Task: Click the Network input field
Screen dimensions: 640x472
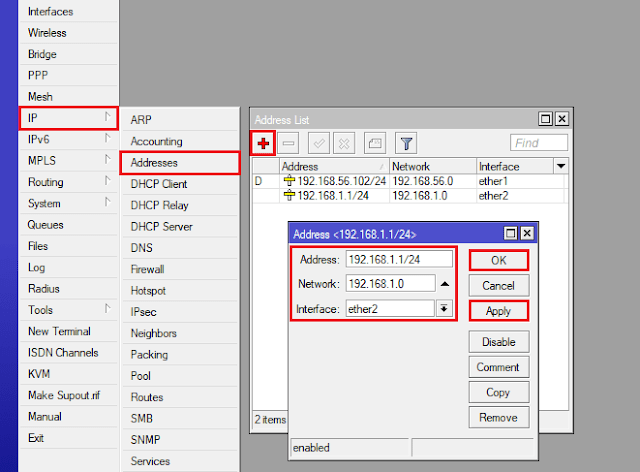Action: pos(391,283)
